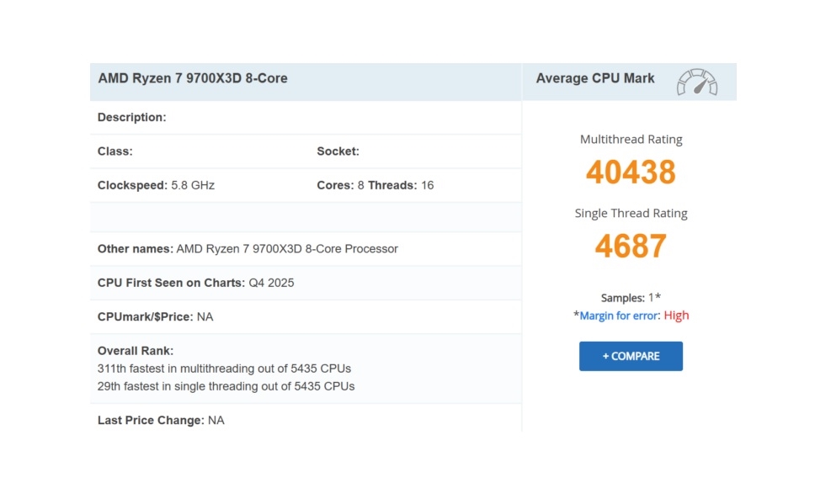
Task: Click the Description row label
Action: (131, 117)
